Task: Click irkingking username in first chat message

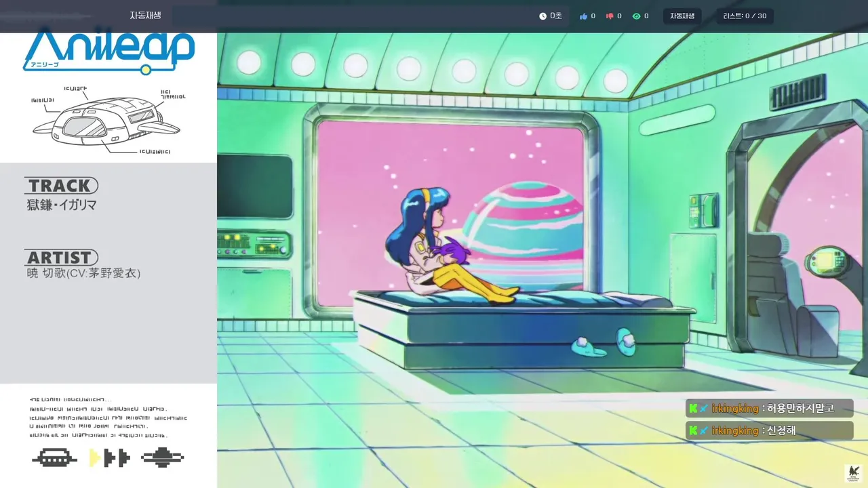Action: pyautogui.click(x=735, y=408)
